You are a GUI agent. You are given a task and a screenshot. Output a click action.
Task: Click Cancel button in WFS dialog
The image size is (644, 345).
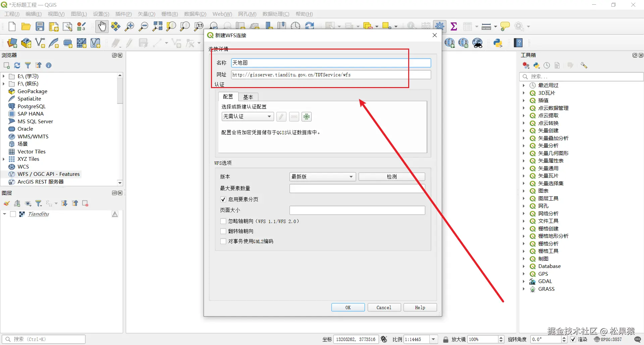(384, 307)
